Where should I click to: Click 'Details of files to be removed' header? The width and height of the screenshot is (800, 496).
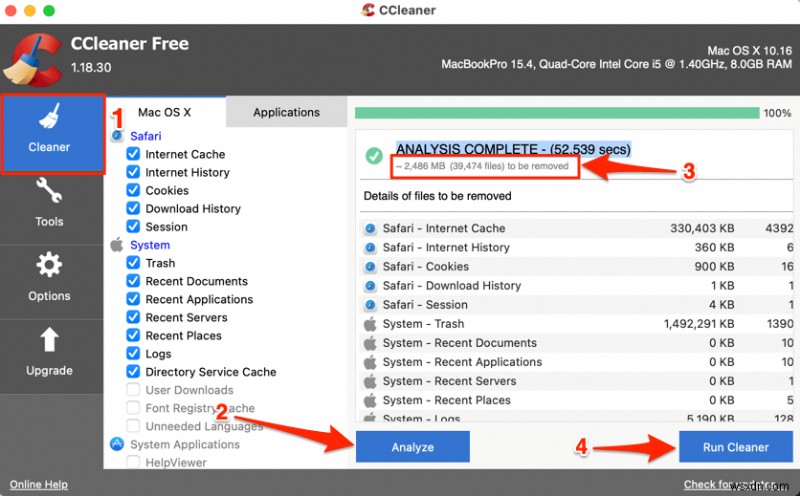[x=437, y=196]
